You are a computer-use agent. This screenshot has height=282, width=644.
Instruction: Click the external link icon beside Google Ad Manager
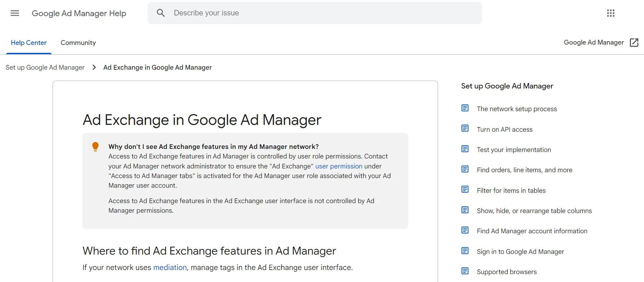click(634, 43)
